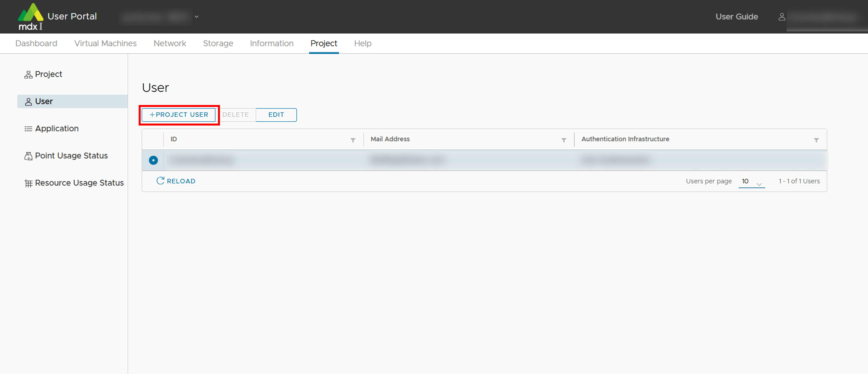Go to the Network tab

pyautogui.click(x=169, y=43)
